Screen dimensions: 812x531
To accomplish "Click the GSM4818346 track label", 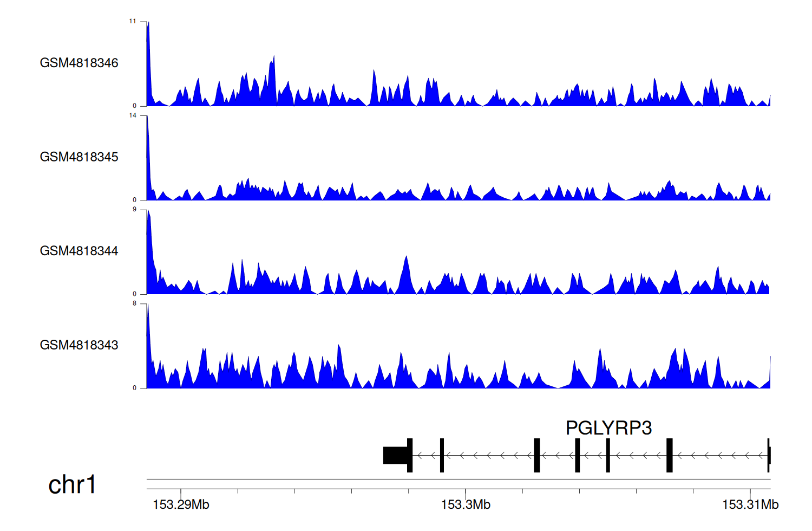I will coord(79,63).
